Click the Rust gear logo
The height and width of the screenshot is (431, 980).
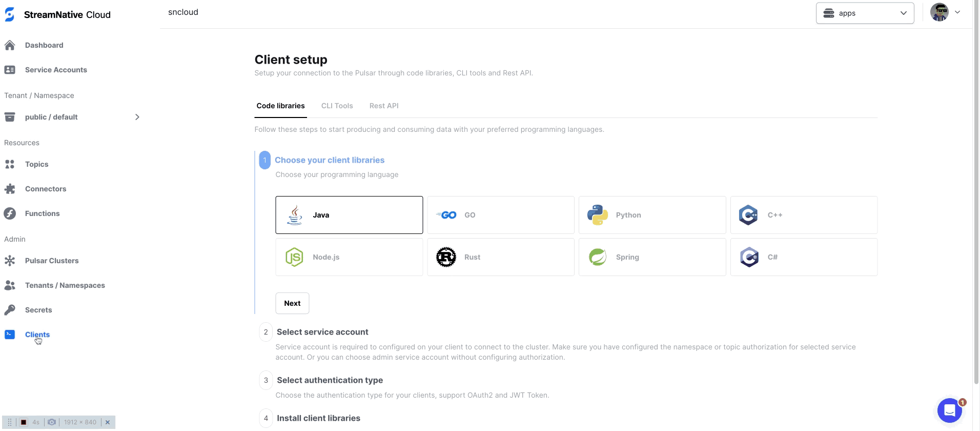coord(446,257)
